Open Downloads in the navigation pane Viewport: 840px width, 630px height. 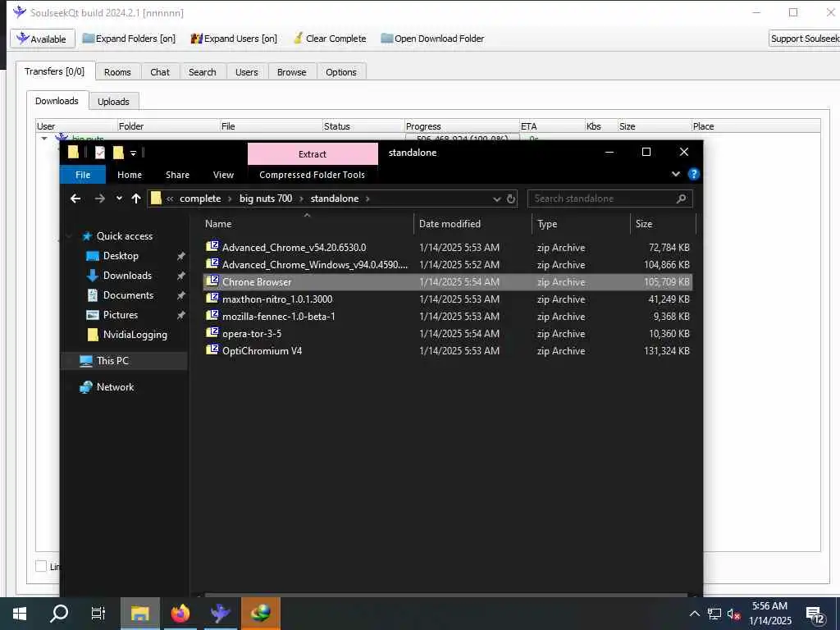(x=127, y=276)
